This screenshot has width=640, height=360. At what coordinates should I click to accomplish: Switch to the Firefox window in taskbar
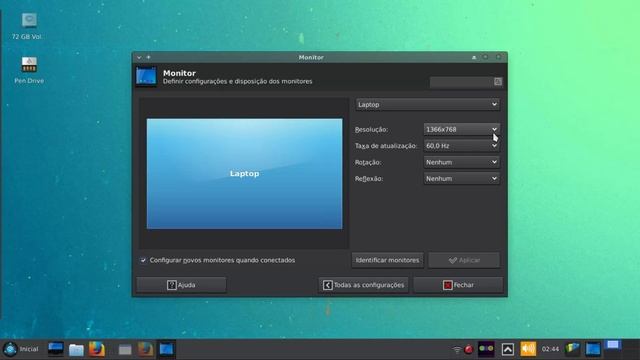tap(145, 349)
